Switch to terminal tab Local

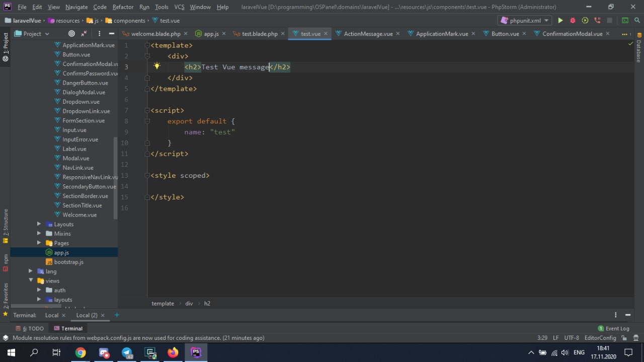[52, 315]
